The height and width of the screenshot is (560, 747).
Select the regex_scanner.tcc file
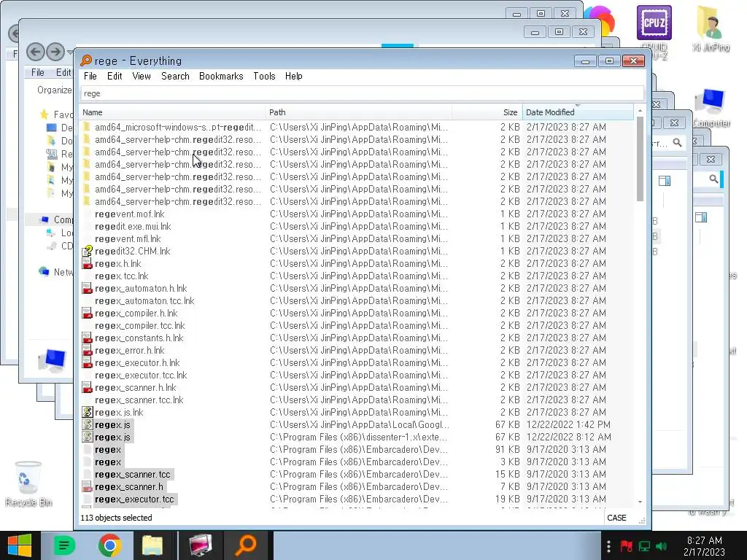click(133, 474)
